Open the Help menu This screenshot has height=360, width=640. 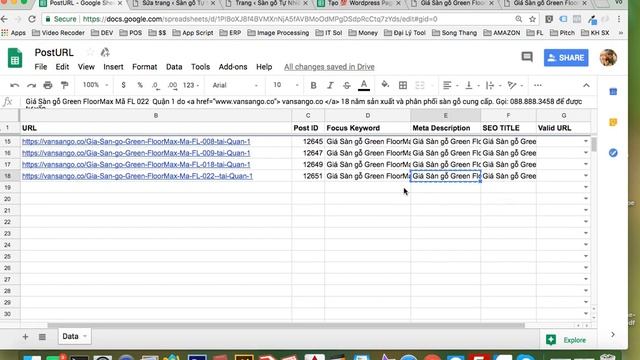(264, 67)
